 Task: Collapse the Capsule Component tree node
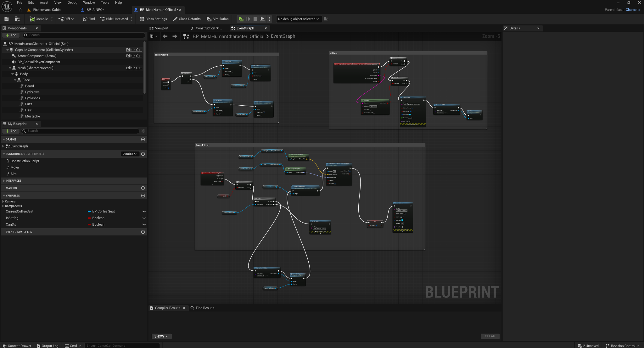pos(8,50)
